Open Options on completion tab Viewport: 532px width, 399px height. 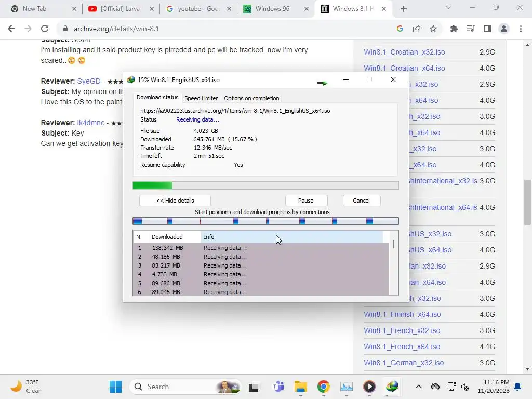tap(251, 98)
